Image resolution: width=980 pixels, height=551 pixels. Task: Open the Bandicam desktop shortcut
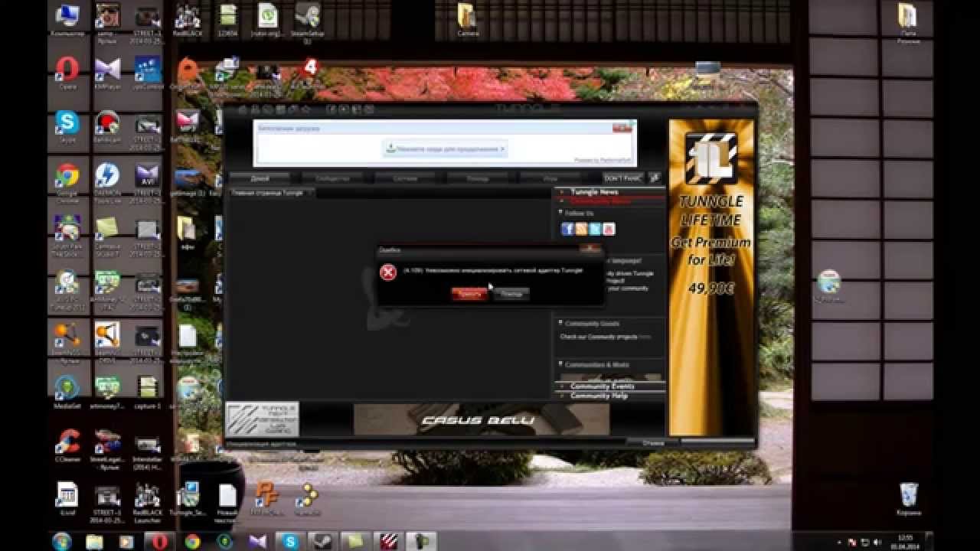107,126
